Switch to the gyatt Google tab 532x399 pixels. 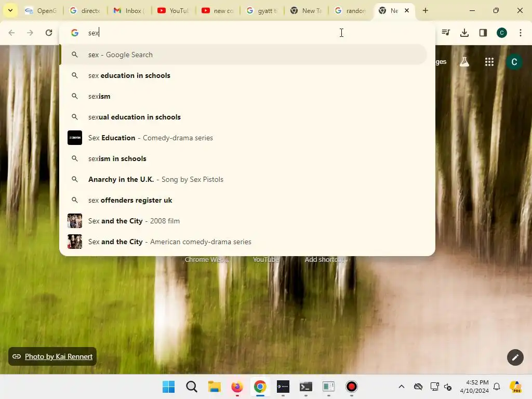point(262,11)
